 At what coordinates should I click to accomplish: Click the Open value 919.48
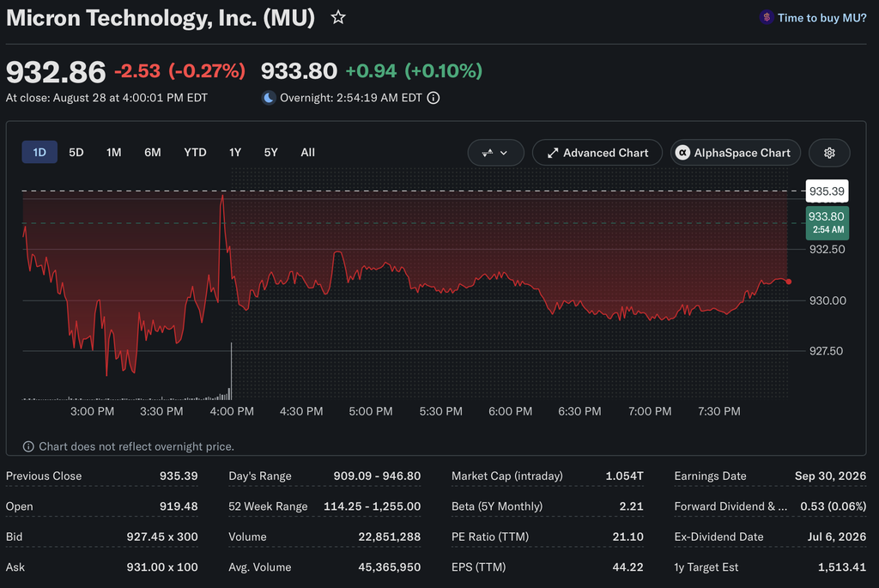tap(179, 506)
